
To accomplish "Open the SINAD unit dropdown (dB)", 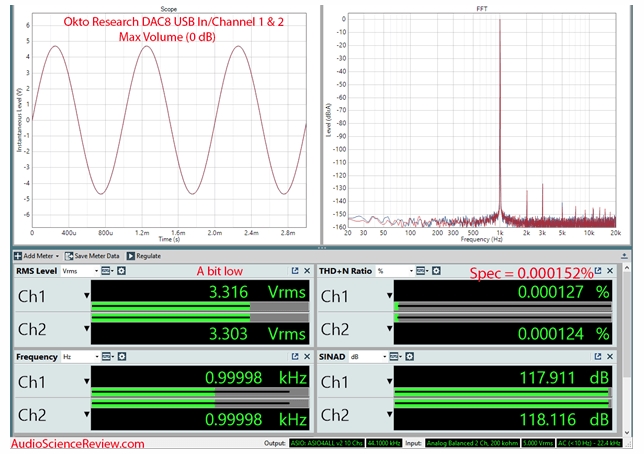I will point(368,357).
